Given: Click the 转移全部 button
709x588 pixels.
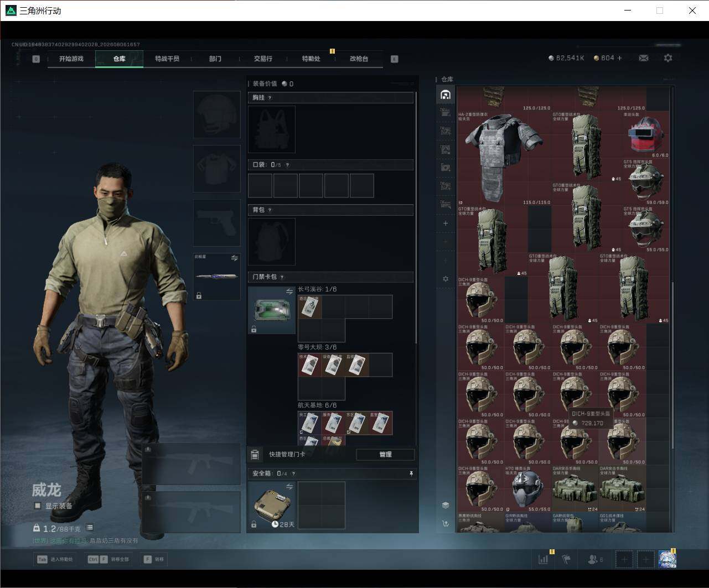Looking at the screenshot, I should [110, 559].
